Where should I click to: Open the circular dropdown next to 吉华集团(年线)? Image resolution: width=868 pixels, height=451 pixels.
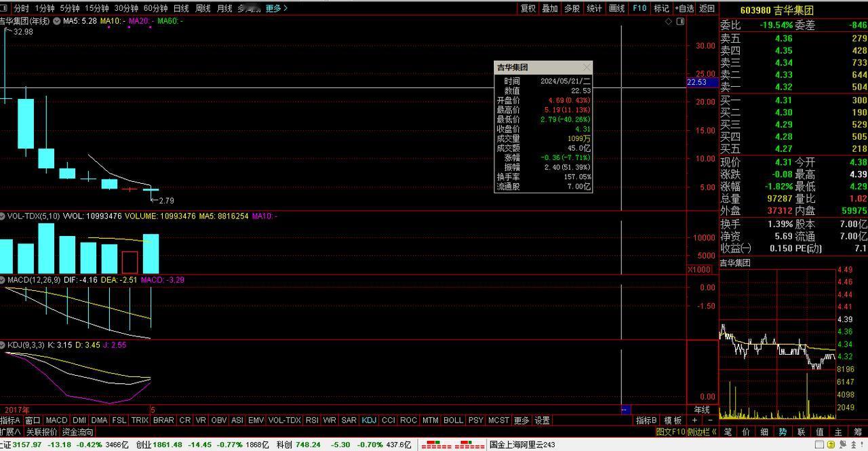click(x=56, y=21)
